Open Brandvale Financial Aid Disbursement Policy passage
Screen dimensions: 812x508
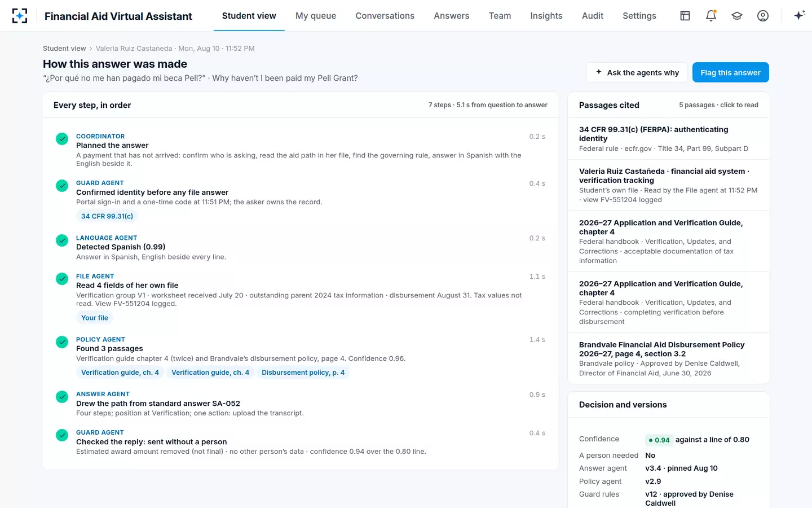point(669,358)
